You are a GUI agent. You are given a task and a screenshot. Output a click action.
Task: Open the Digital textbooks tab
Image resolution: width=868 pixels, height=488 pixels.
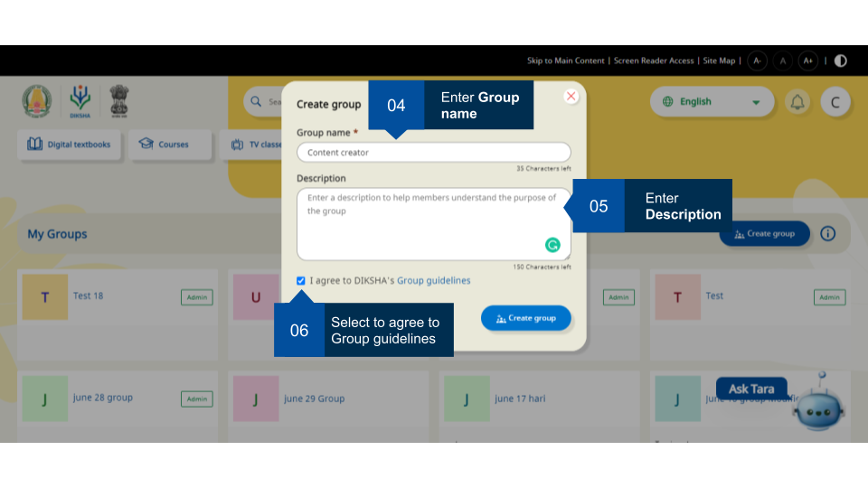tap(69, 145)
